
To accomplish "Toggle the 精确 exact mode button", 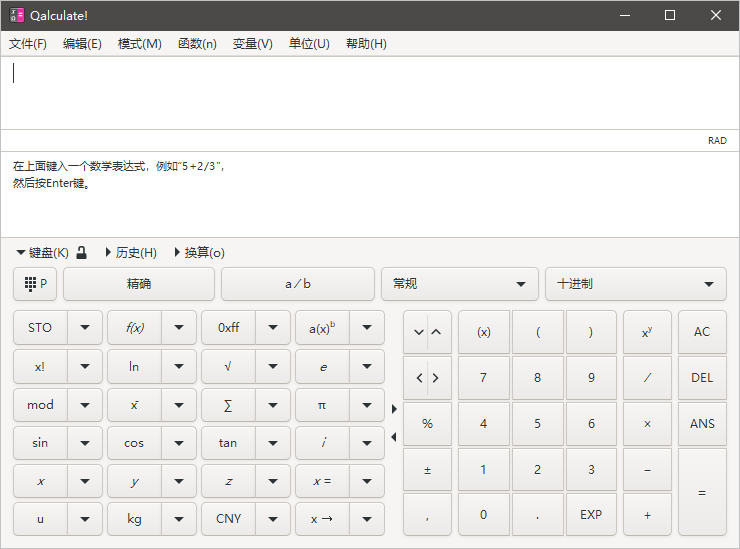I will click(139, 284).
